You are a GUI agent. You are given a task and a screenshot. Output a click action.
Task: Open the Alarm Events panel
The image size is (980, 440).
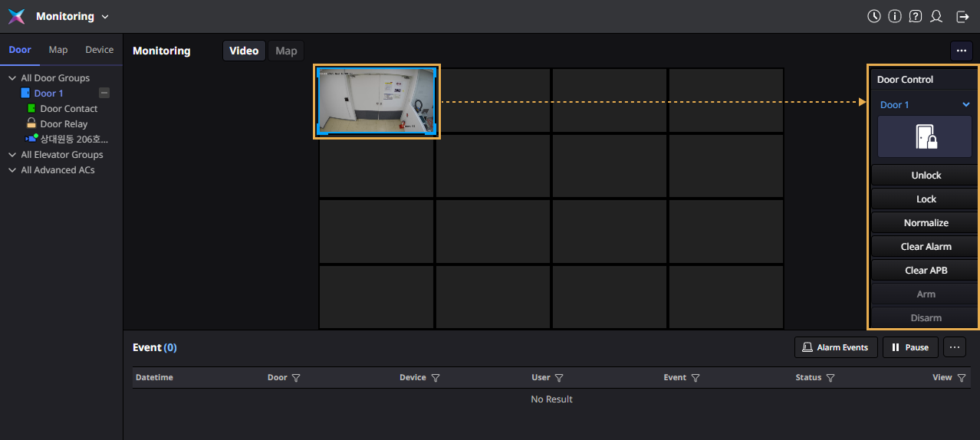pyautogui.click(x=836, y=347)
